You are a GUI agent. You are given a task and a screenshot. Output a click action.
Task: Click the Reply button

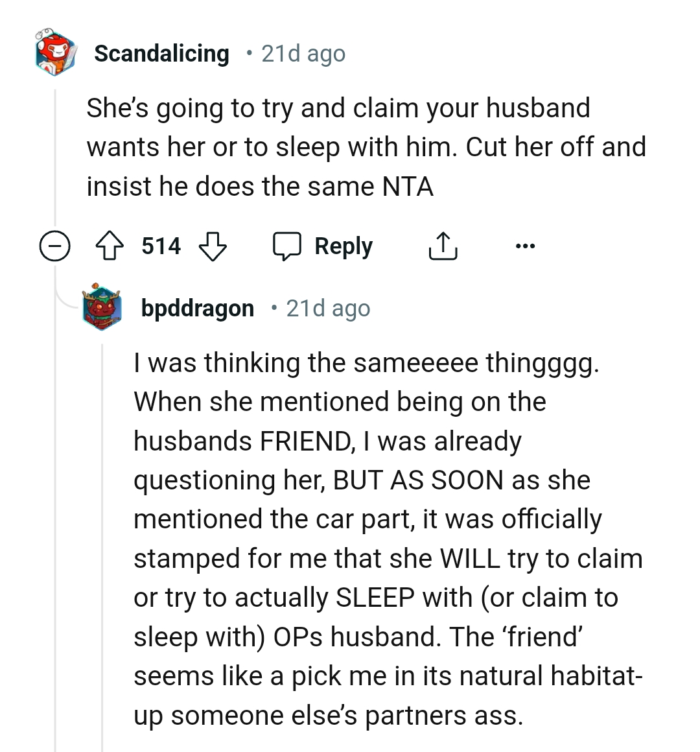[345, 246]
